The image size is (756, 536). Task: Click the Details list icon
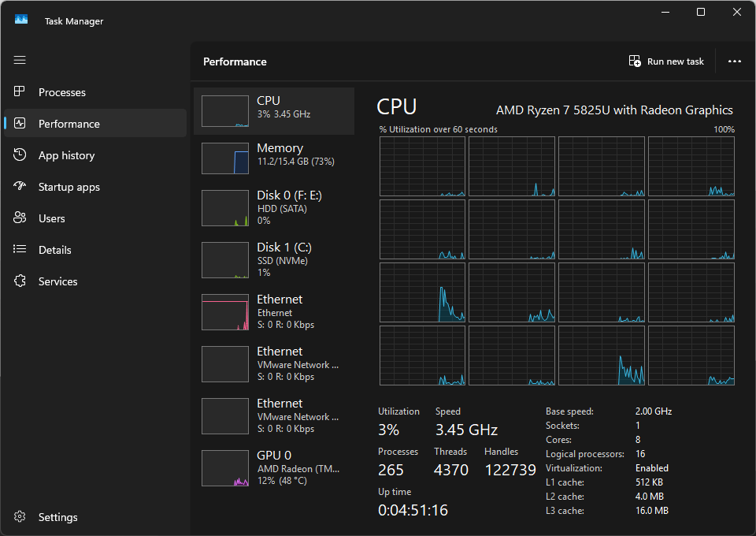click(x=20, y=249)
